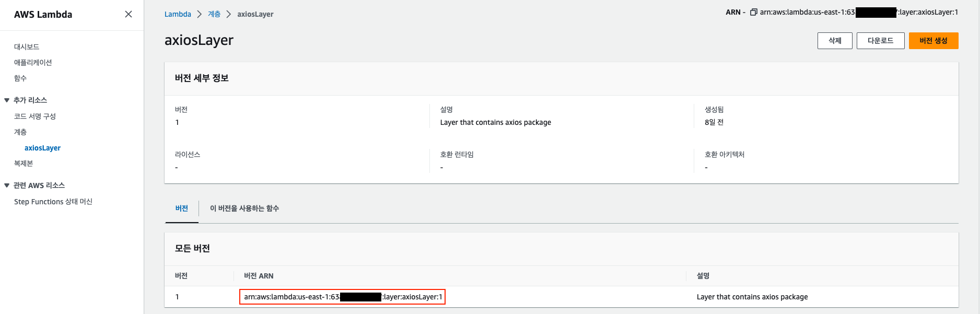Collapse the 추가 리소스 section
Viewport: 980px width, 314px height.
pyautogui.click(x=7, y=100)
